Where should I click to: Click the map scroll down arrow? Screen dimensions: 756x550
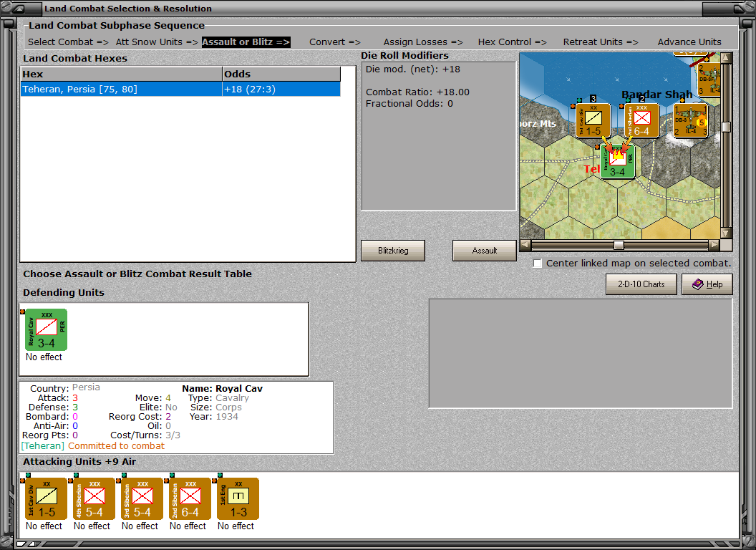[726, 233]
